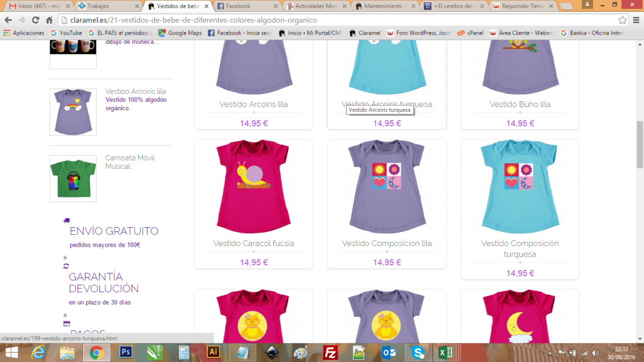Click the refresh-arrows return guarantee icon

coord(66,267)
